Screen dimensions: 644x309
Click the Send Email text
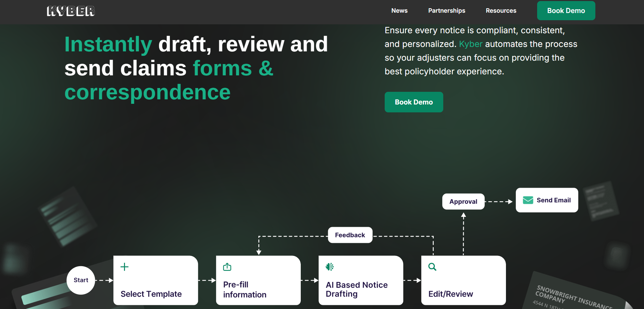click(x=554, y=200)
